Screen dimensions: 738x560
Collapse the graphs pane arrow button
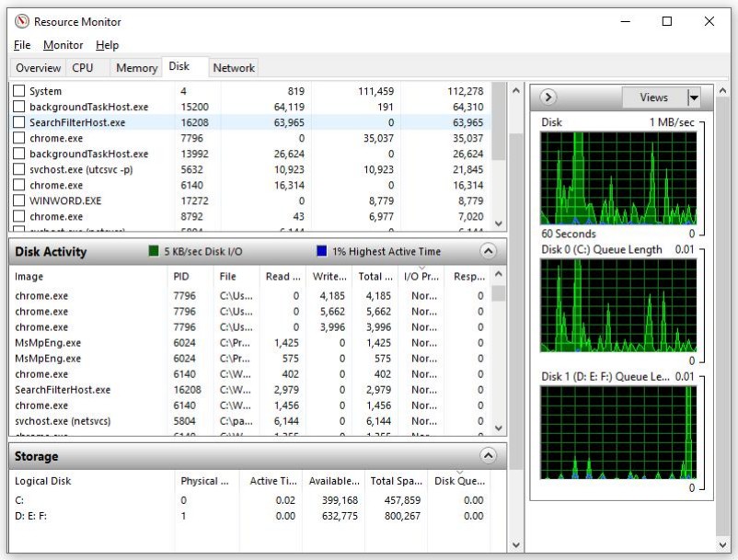coord(548,97)
